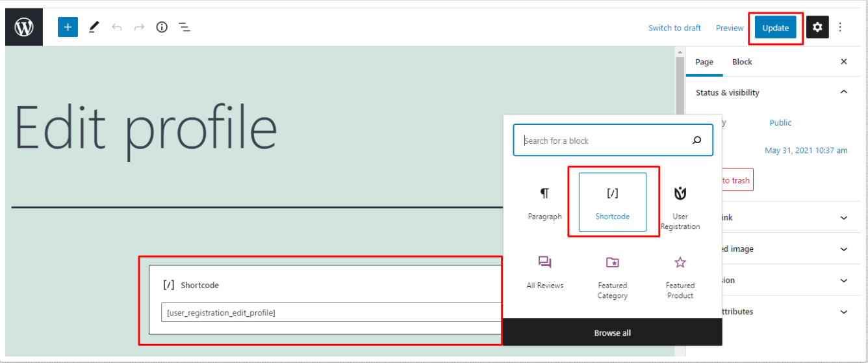Open the Details info icon

[162, 27]
